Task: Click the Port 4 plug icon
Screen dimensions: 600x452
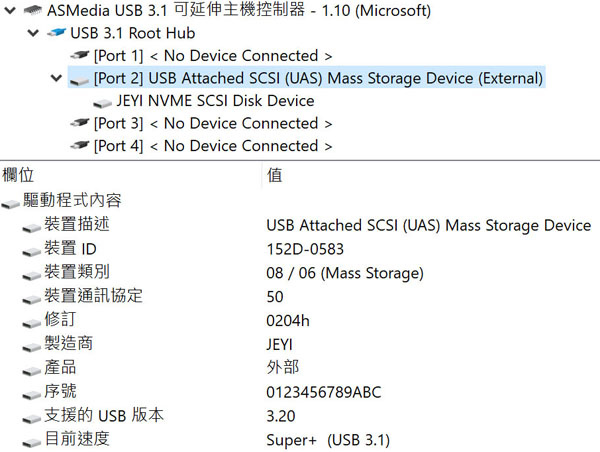Action: [80, 146]
